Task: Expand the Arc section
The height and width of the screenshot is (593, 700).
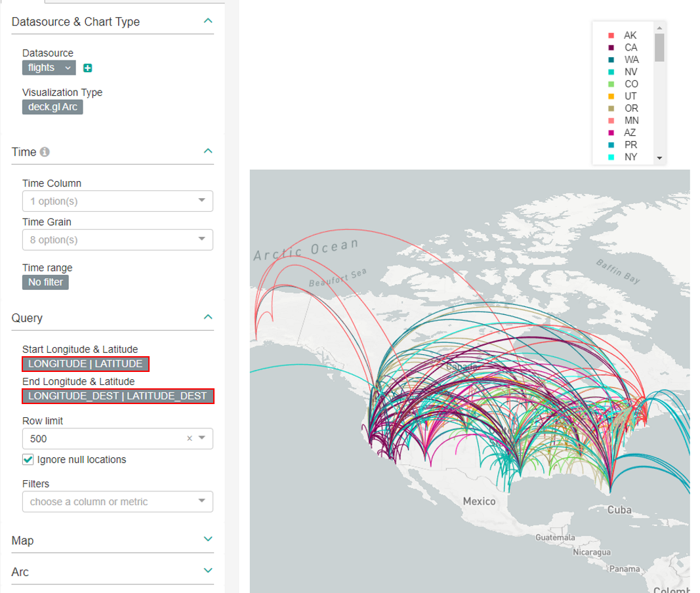Action: pos(208,571)
